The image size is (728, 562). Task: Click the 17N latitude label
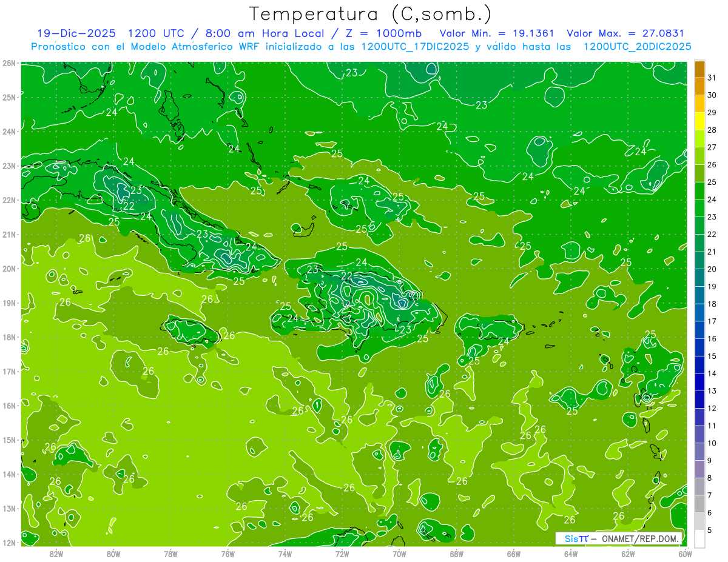pos(10,371)
